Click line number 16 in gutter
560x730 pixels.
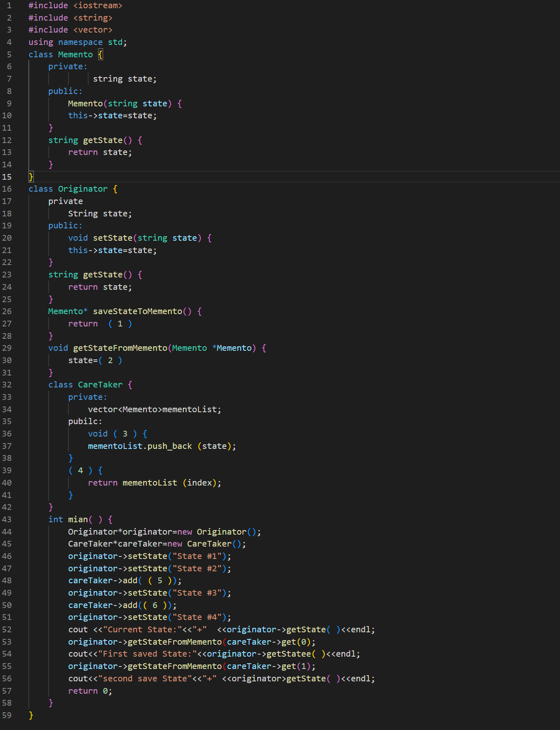click(x=7, y=189)
